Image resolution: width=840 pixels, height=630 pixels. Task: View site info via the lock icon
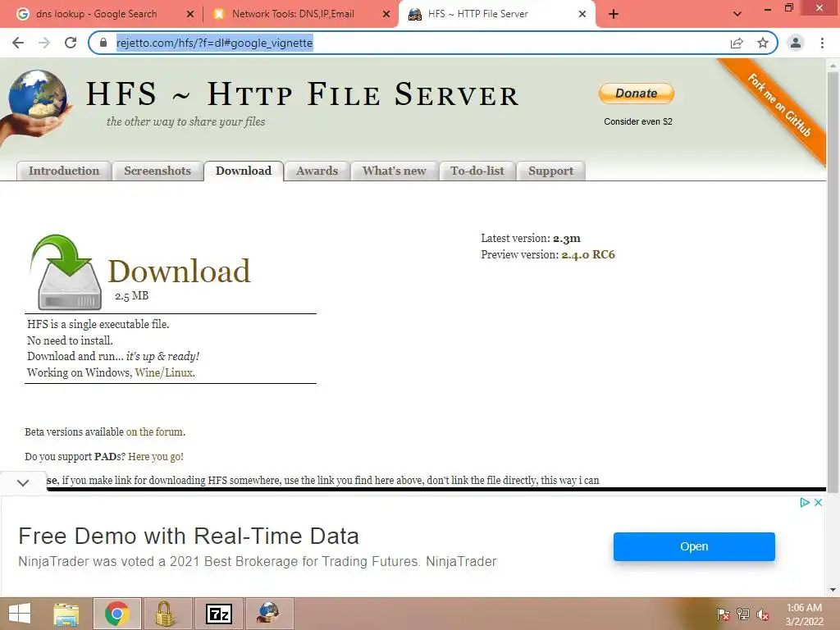click(103, 43)
